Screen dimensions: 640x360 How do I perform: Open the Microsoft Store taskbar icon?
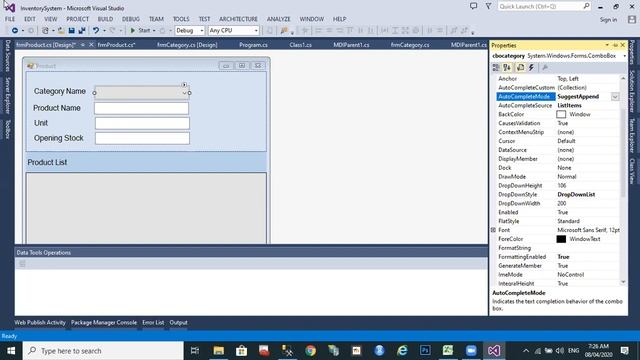(242, 351)
